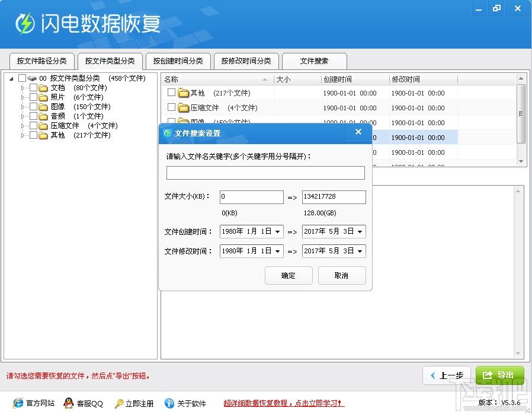The height and width of the screenshot is (414, 532).
Task: Click the 其他 folder icon in tree
Action: click(x=43, y=136)
